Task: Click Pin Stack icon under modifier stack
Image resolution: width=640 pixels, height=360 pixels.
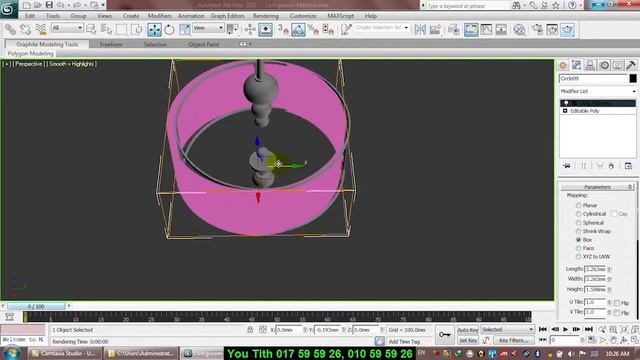Action: coord(567,166)
